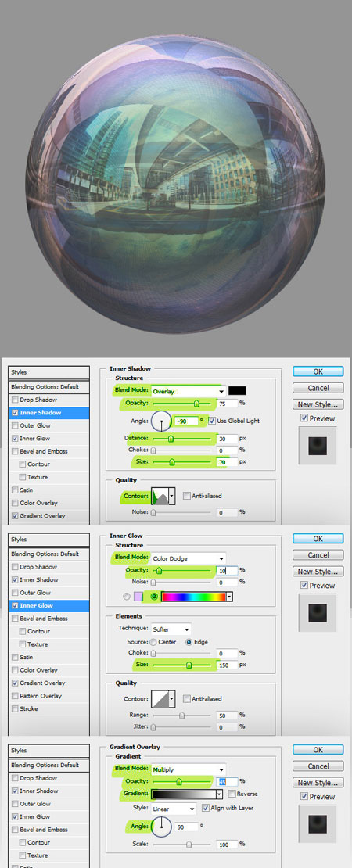This screenshot has width=352, height=868.
Task: Click the Inner Shadow Distance slider handle
Action: click(171, 439)
